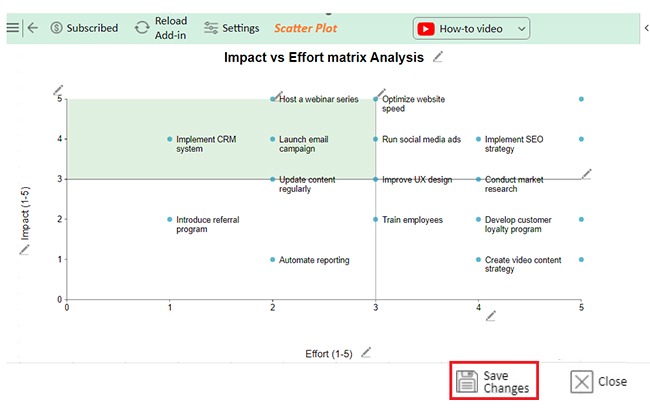Screen dimensions: 650x412
Task: Click the Optimize website speed label
Action: click(413, 104)
